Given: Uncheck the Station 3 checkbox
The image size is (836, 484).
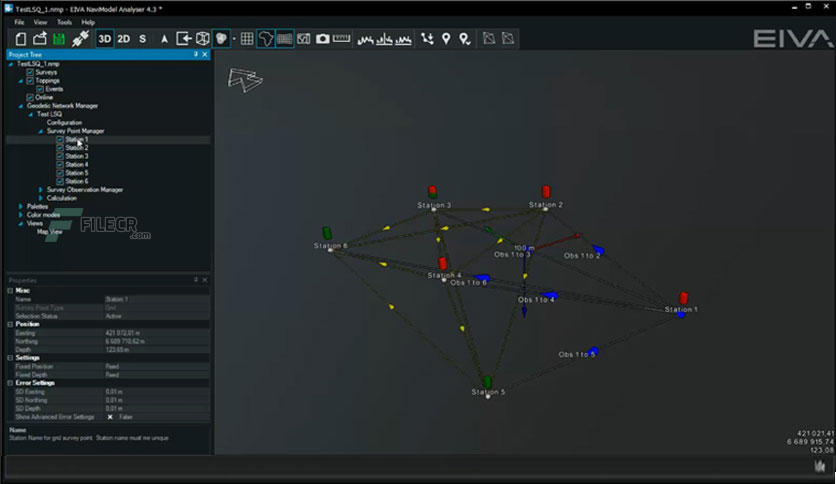Looking at the screenshot, I should point(60,156).
